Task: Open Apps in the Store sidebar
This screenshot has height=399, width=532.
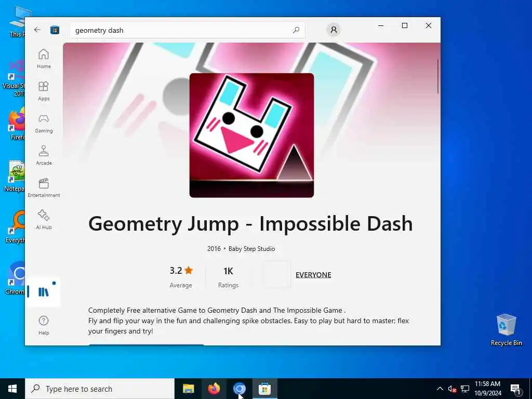Action: tap(44, 91)
